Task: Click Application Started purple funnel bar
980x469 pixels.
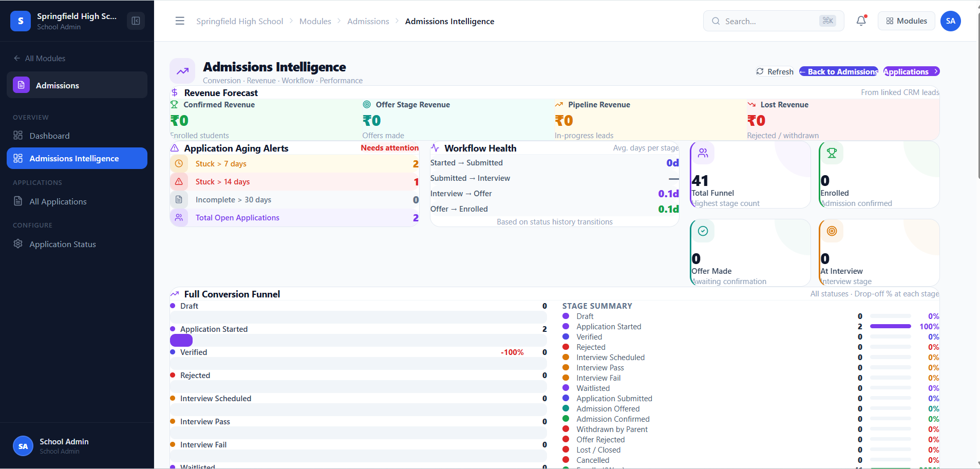Action: [181, 340]
